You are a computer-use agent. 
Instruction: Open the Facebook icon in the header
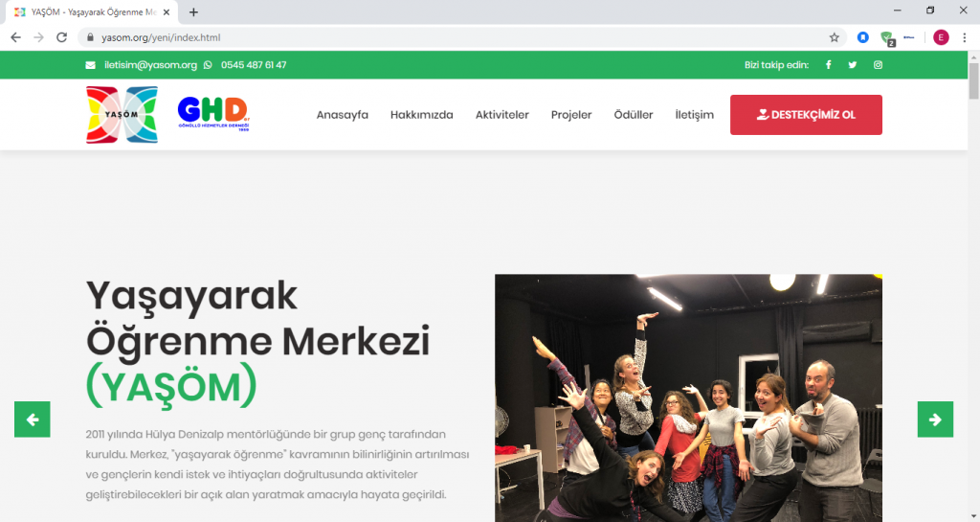point(828,65)
